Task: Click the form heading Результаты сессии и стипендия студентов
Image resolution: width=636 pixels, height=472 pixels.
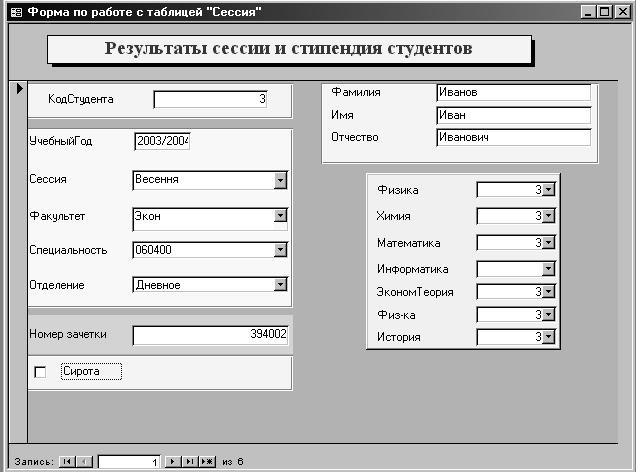Action: [x=289, y=49]
